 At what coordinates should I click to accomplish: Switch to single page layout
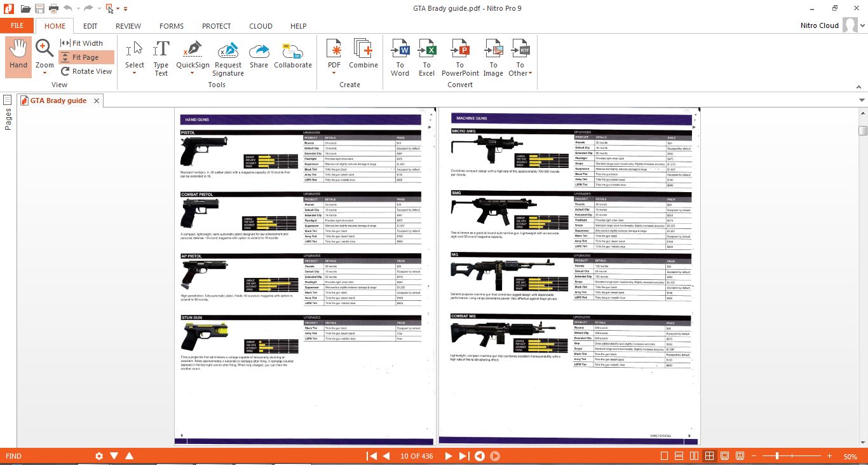(x=665, y=456)
